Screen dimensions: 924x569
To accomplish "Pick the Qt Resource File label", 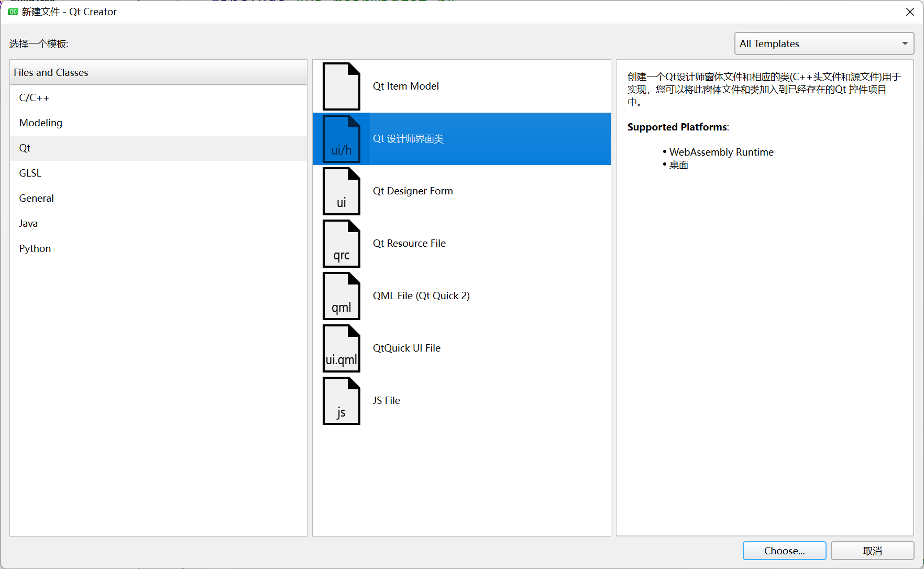I will (409, 244).
